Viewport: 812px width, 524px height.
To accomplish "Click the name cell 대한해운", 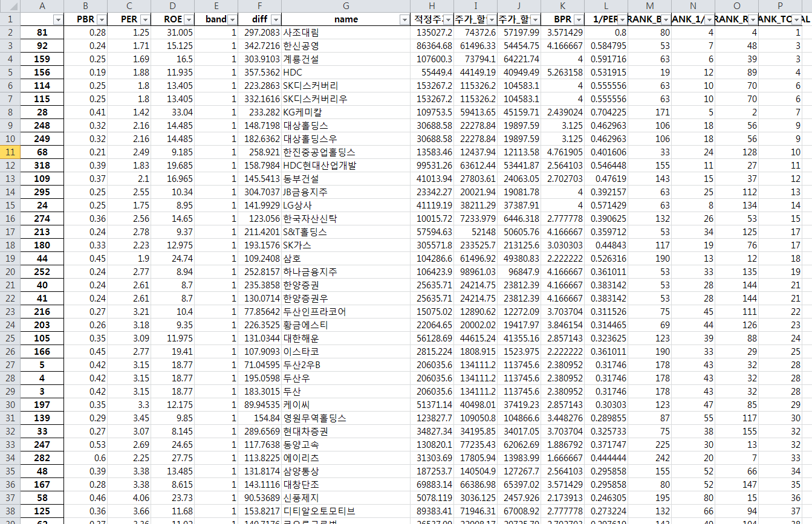I will (x=346, y=338).
